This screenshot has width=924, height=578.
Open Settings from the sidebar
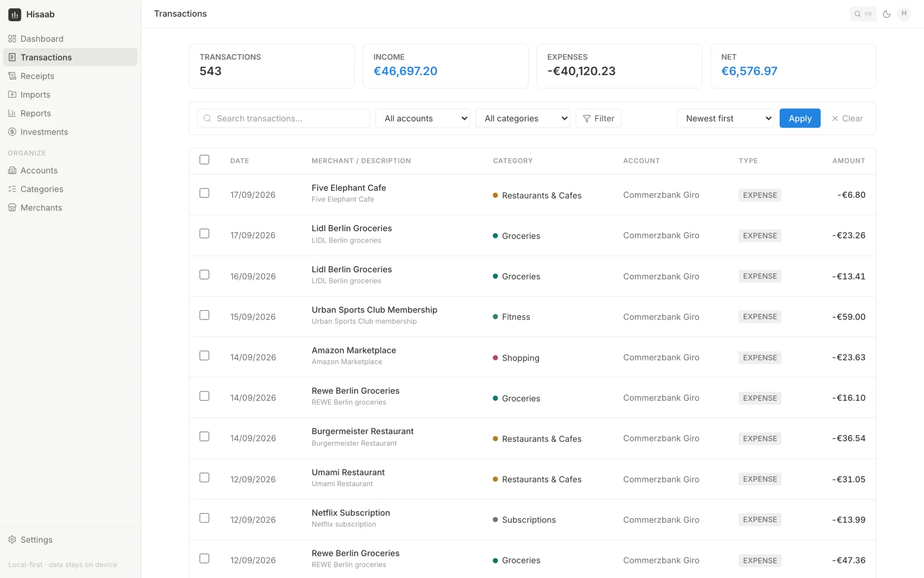click(70, 539)
